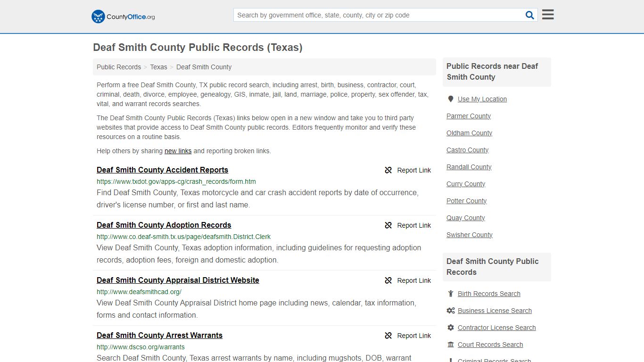The width and height of the screenshot is (644, 362).
Task: Click broken-link icon beside Appraisal District Website
Action: click(x=388, y=280)
